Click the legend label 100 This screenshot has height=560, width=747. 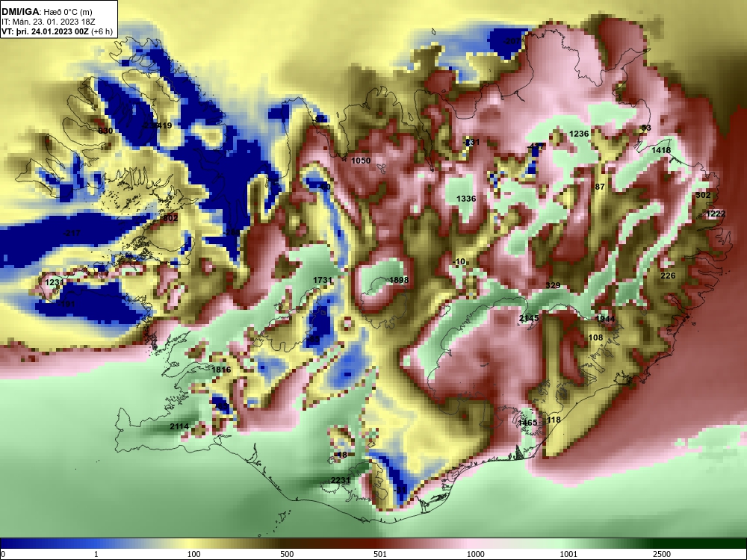[193, 554]
